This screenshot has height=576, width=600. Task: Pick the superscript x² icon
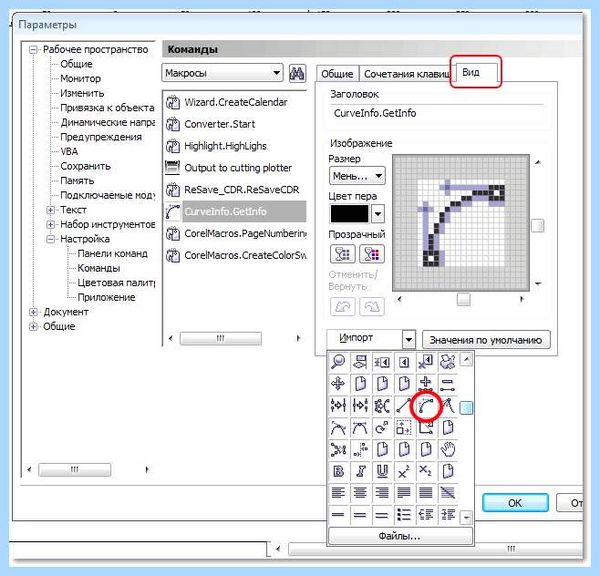point(404,471)
